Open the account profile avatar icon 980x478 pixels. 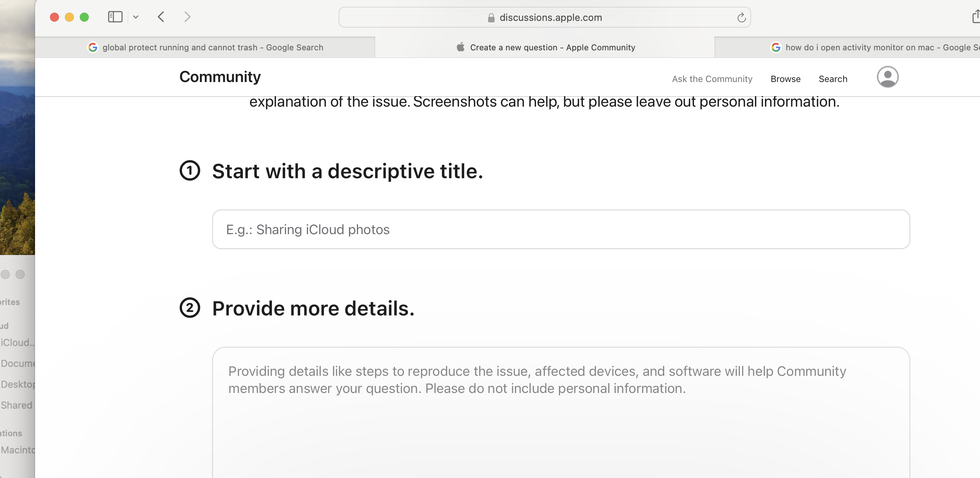[887, 77]
